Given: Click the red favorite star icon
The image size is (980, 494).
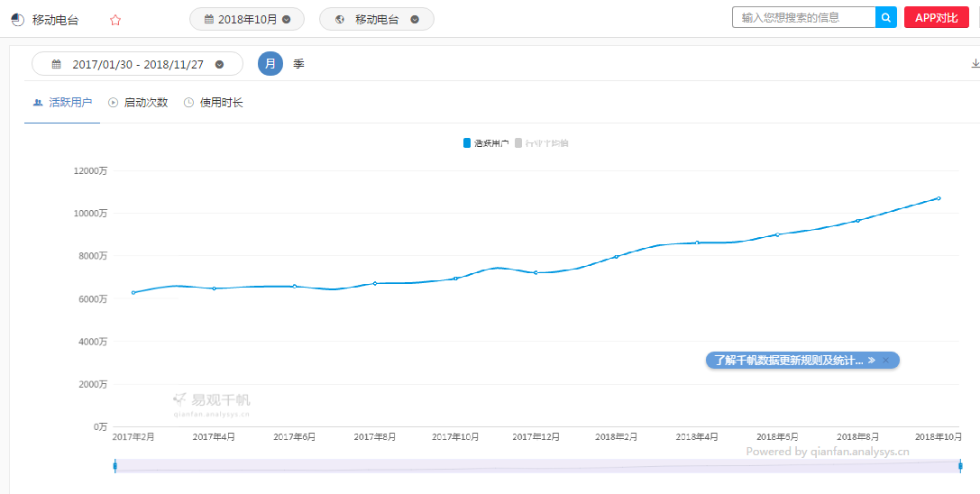Looking at the screenshot, I should pyautogui.click(x=115, y=20).
